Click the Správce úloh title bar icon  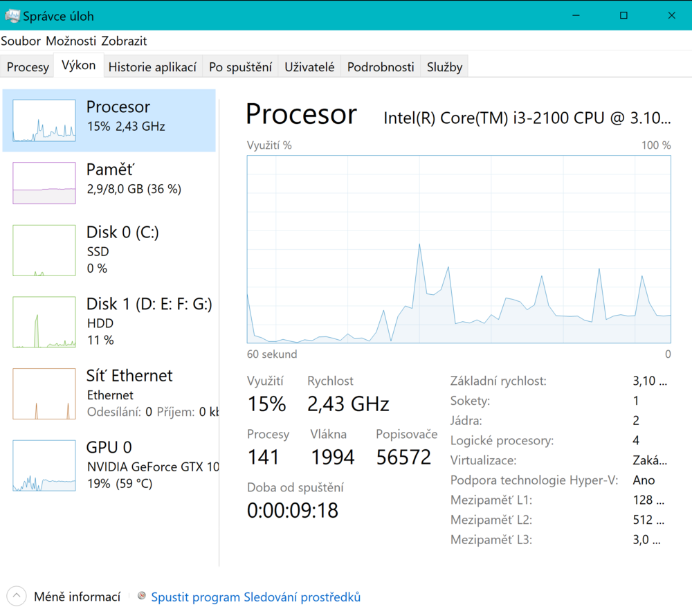12,15
